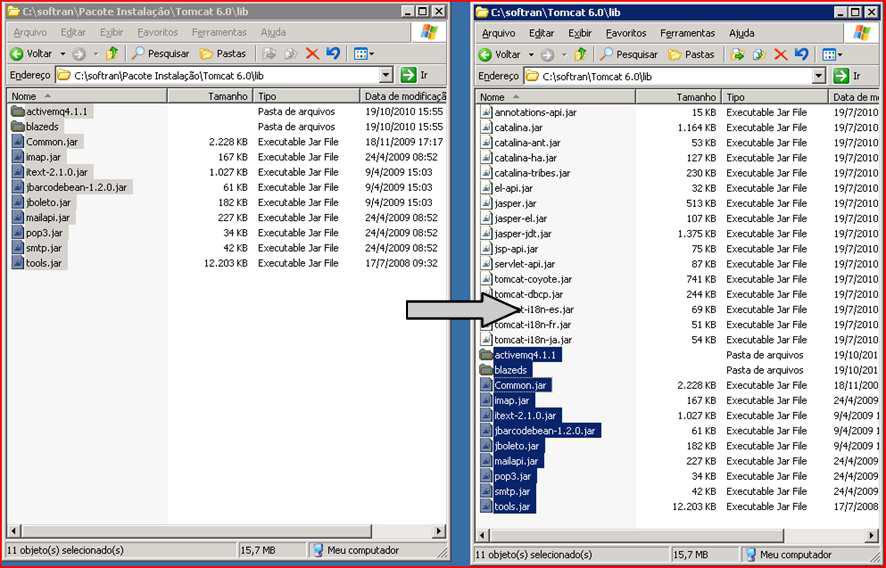Open Voltar history dropdown in right window
The image size is (886, 568).
pyautogui.click(x=531, y=55)
